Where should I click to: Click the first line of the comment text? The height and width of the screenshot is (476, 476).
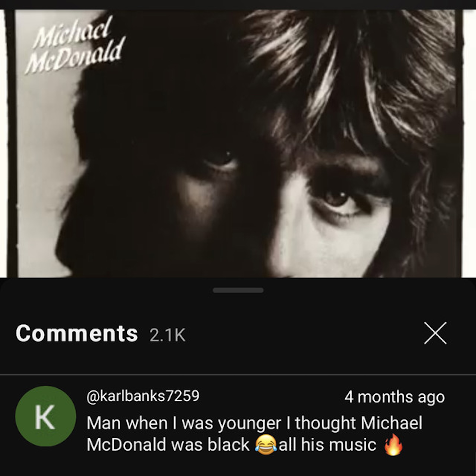tap(254, 423)
